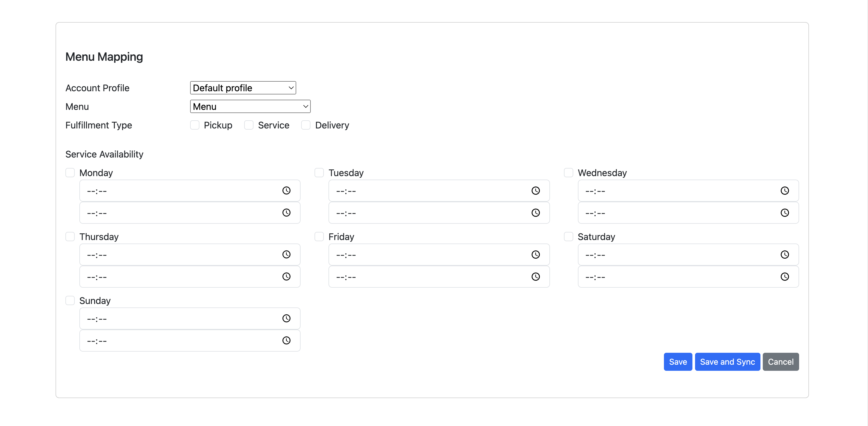
Task: Click the Menu Mapping heading
Action: click(104, 57)
